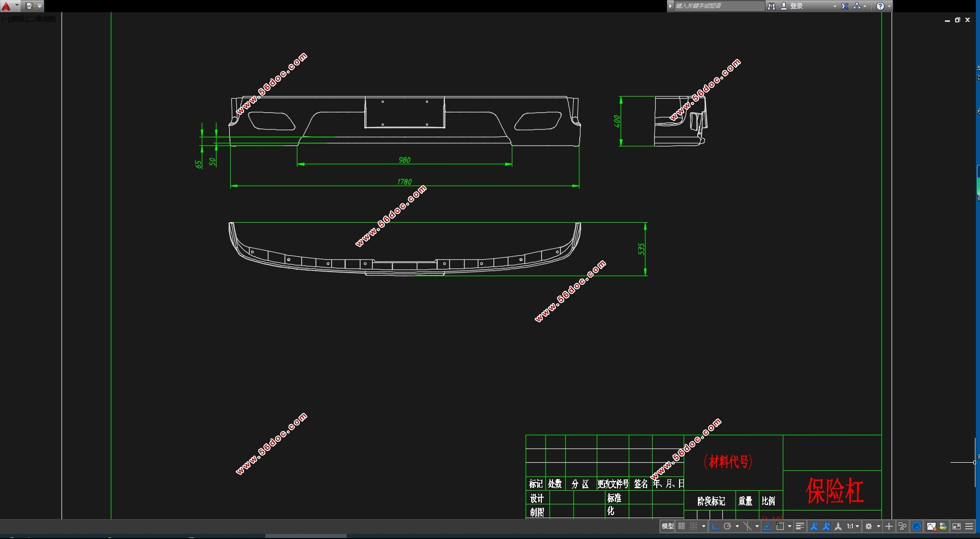The width and height of the screenshot is (980, 539).
Task: Click the 俯视 view control label
Action: pos(19,19)
